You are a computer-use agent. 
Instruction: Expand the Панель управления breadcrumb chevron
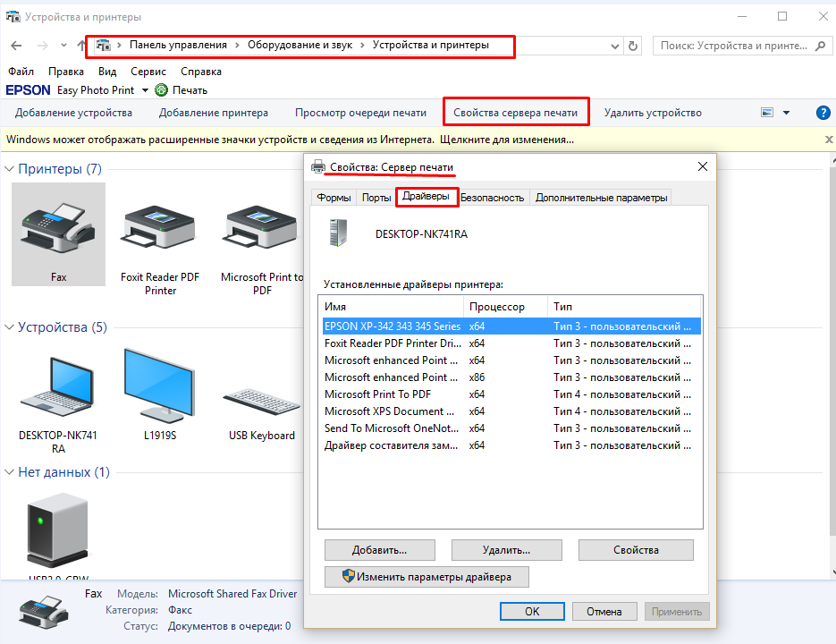pyautogui.click(x=237, y=46)
